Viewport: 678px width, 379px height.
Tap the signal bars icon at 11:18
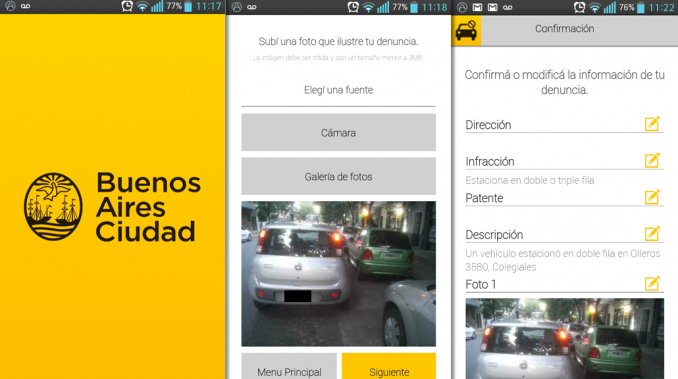pyautogui.click(x=383, y=7)
